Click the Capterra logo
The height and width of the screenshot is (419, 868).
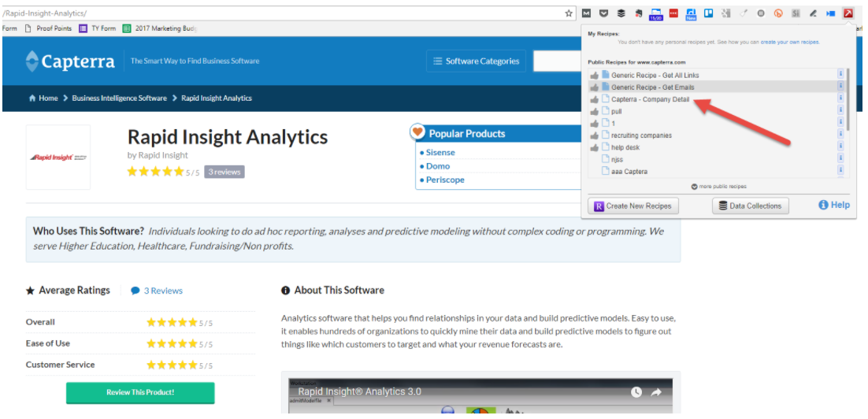click(x=70, y=61)
